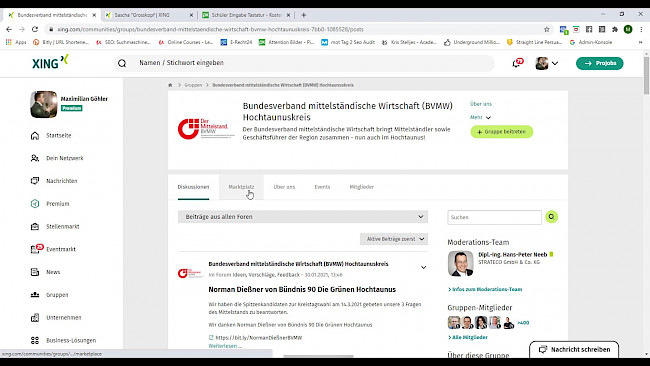
Task: Expand post options chevron
Action: click(423, 267)
